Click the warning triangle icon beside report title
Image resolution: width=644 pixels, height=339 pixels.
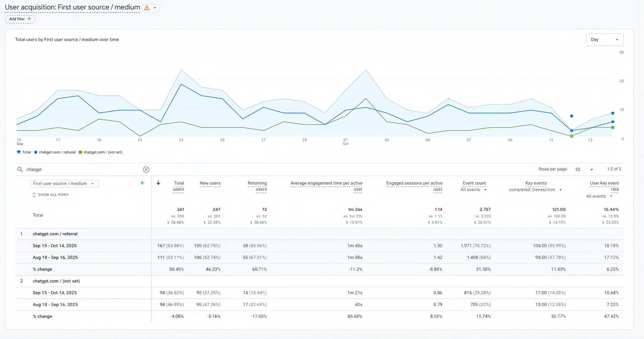[x=147, y=8]
